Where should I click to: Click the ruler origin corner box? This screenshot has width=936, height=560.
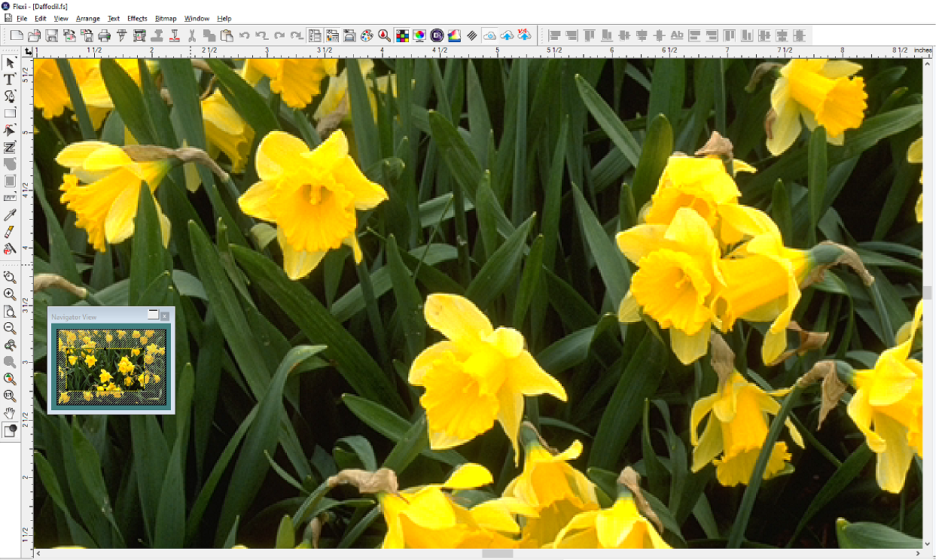[x=28, y=51]
